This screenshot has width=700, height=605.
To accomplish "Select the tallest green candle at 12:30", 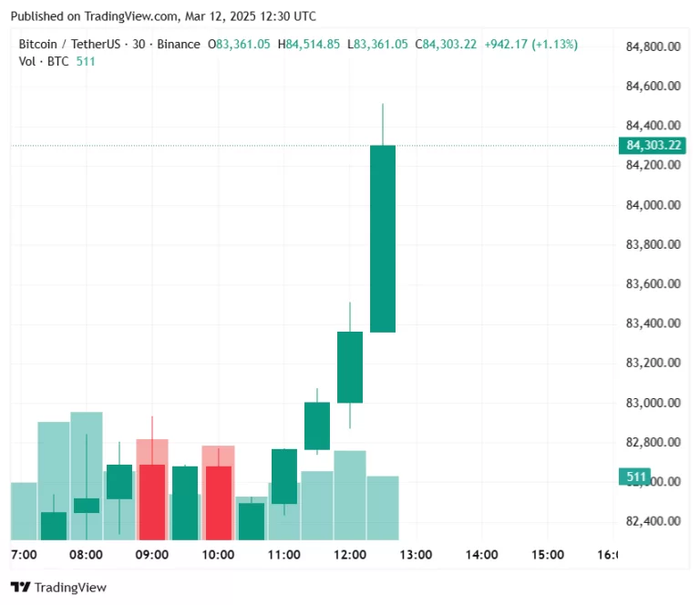I will [x=383, y=239].
